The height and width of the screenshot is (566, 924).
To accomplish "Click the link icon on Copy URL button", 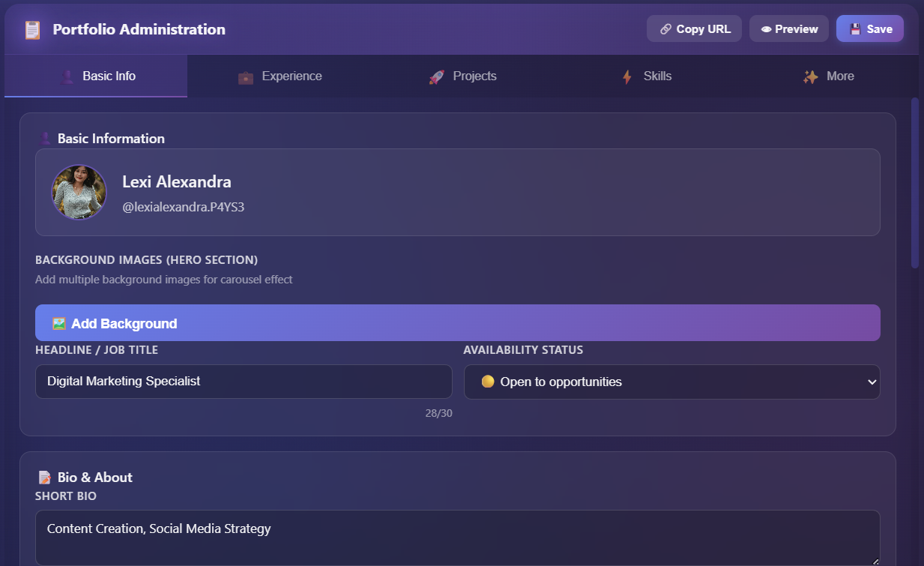I will click(x=665, y=28).
